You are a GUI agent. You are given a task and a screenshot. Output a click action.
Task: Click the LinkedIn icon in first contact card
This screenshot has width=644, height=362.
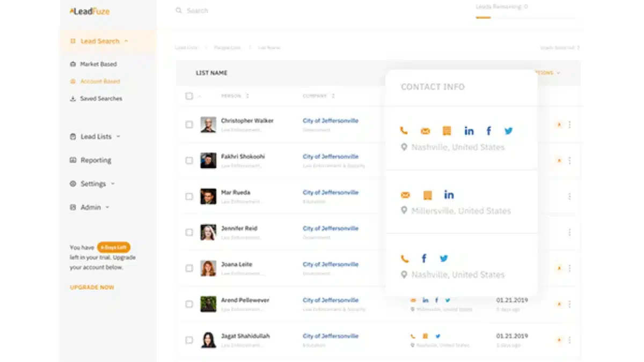469,131
